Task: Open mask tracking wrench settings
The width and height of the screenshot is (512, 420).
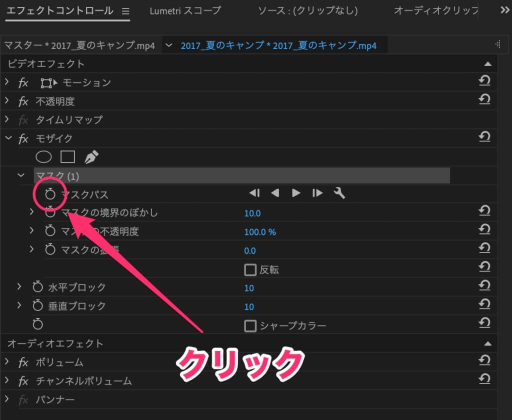Action: pos(339,193)
